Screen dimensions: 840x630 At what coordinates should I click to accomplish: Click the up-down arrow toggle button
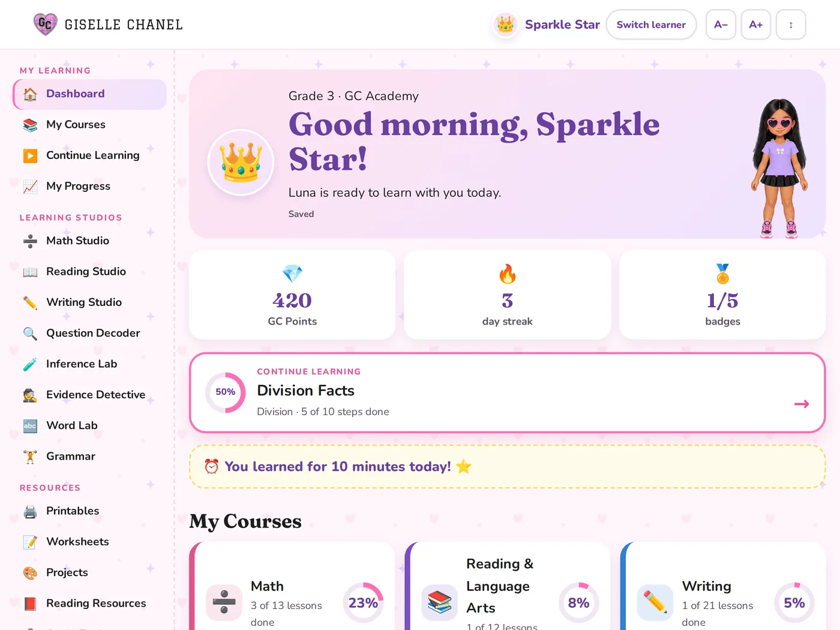point(791,25)
